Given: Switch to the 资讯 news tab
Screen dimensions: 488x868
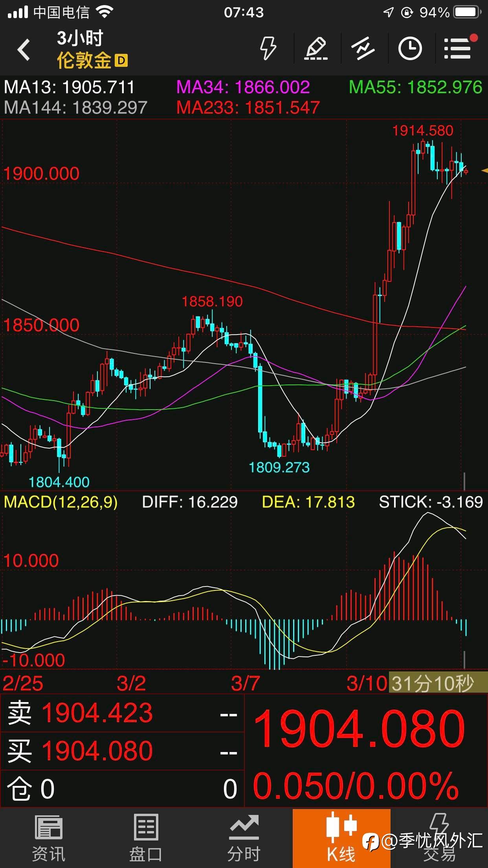Looking at the screenshot, I should 49,838.
